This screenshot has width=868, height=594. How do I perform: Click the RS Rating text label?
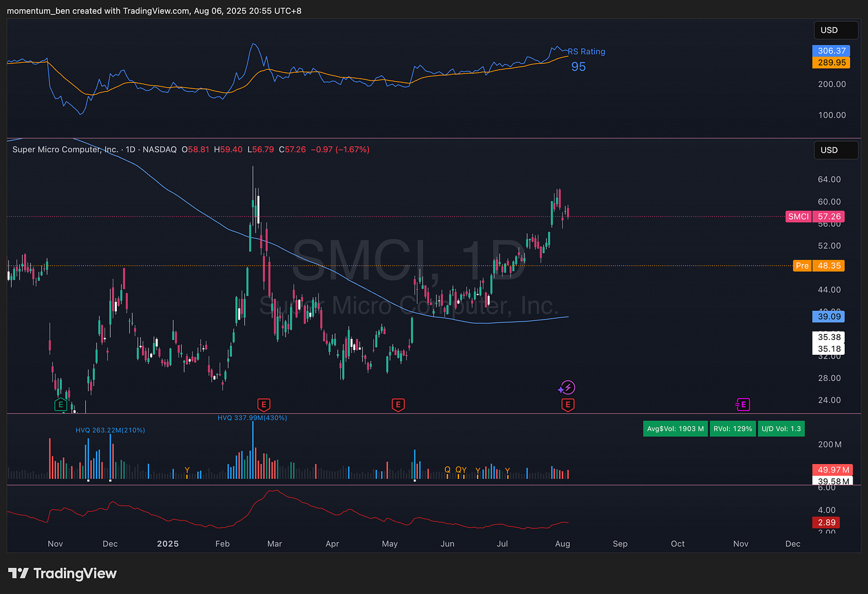coord(587,51)
